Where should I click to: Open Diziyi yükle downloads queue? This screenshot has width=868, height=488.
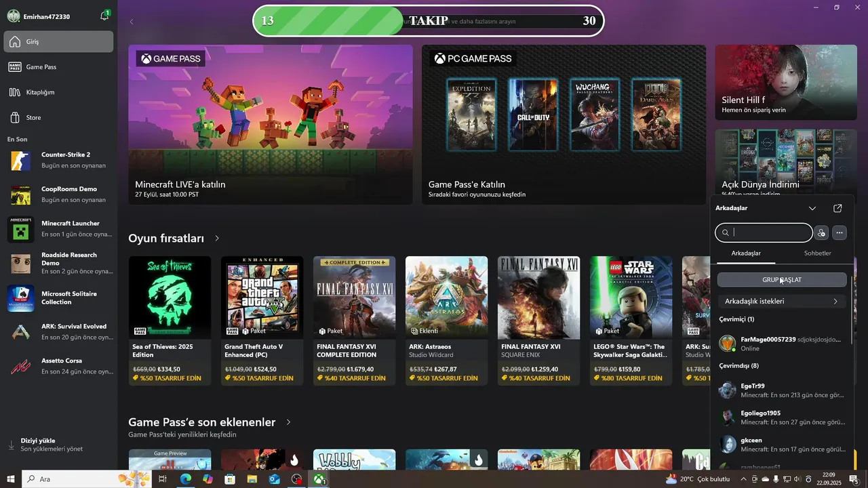click(59, 445)
